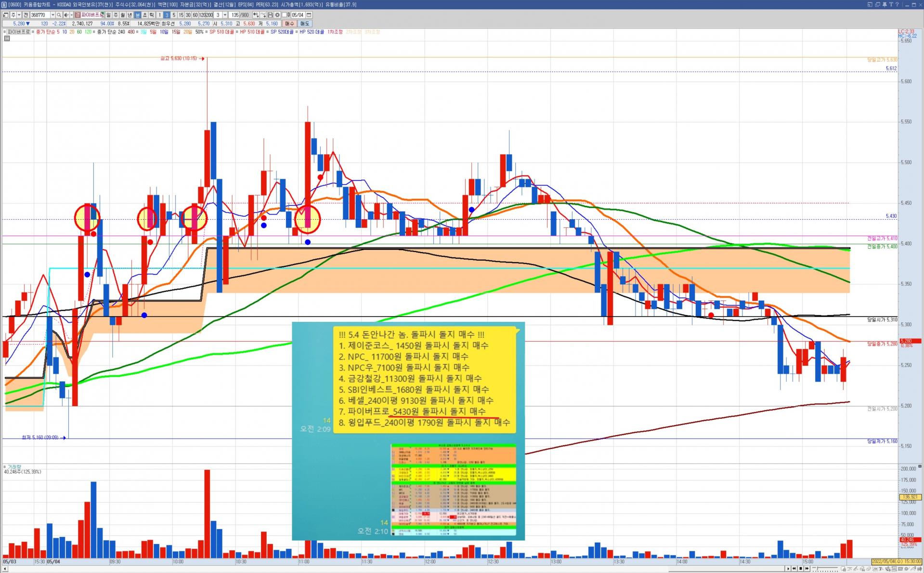Switch to daily chart tab 일
Image resolution: width=924 pixels, height=573 pixels.
tap(108, 15)
